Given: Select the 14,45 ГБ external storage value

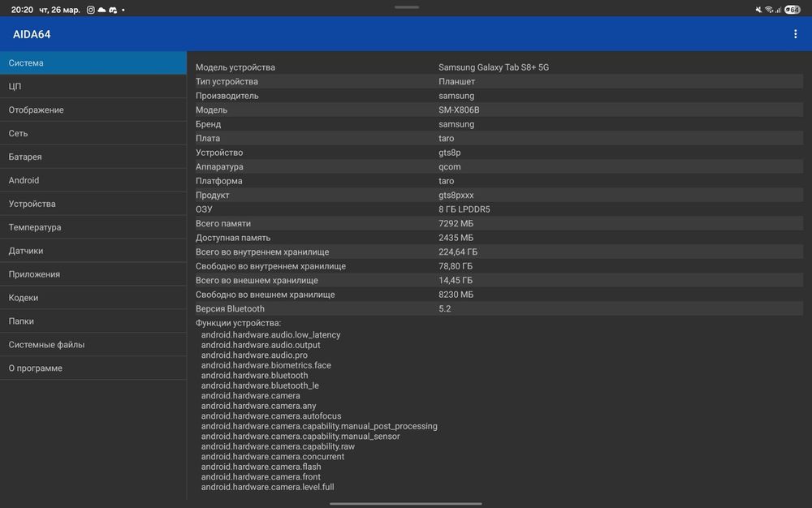Looking at the screenshot, I should (x=456, y=281).
